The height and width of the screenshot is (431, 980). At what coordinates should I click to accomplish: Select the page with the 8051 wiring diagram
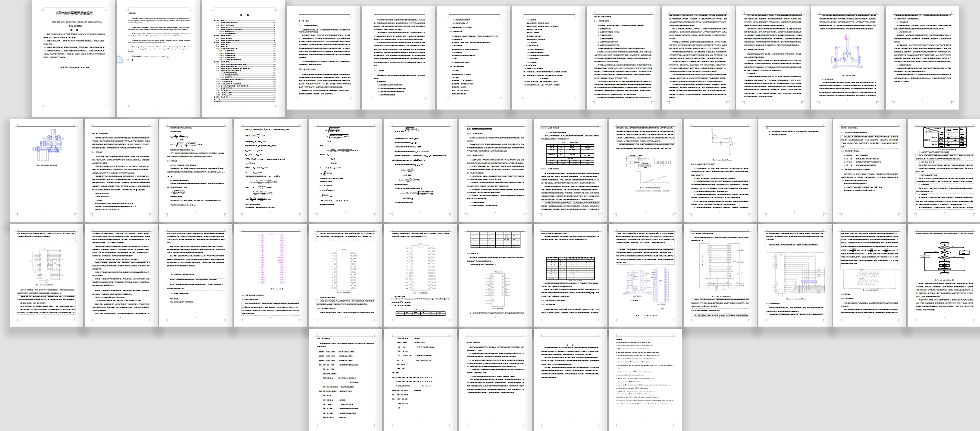(x=720, y=275)
